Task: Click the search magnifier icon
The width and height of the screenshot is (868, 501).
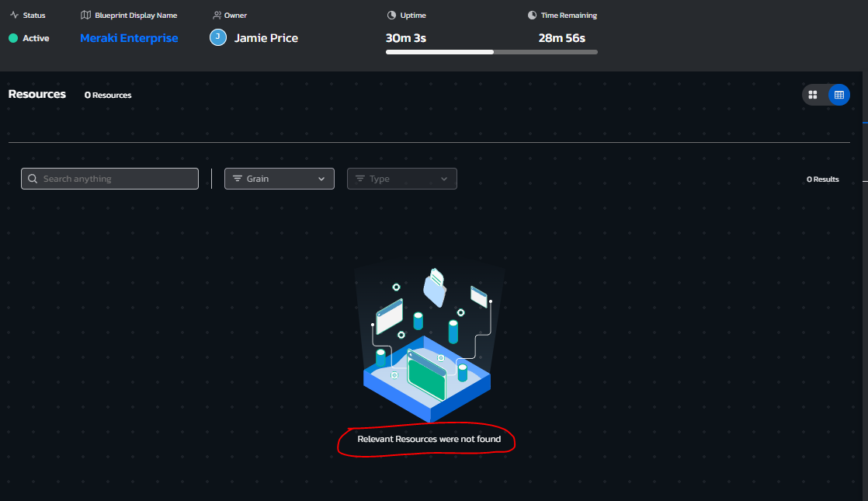Action: (x=33, y=179)
